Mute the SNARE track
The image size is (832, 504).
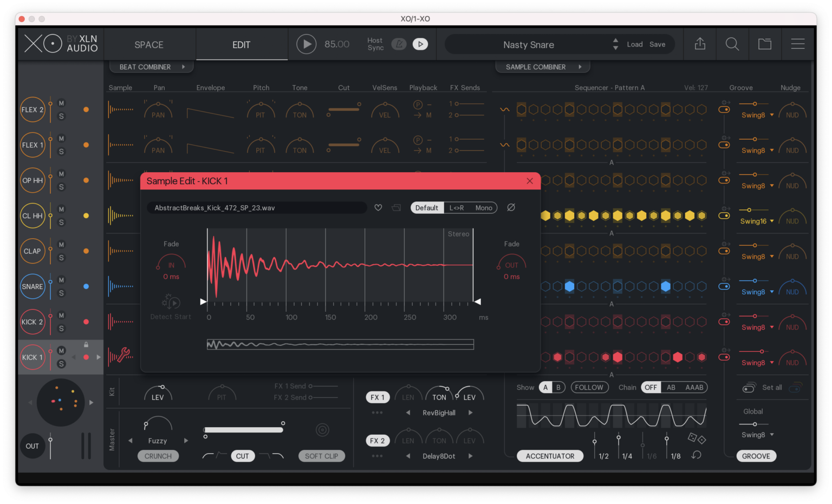(x=61, y=280)
